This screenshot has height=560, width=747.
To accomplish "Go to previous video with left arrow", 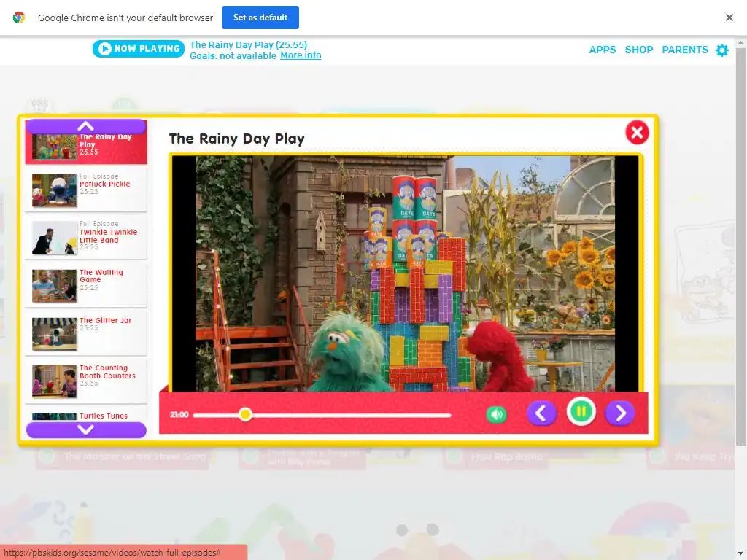I will coord(541,413).
